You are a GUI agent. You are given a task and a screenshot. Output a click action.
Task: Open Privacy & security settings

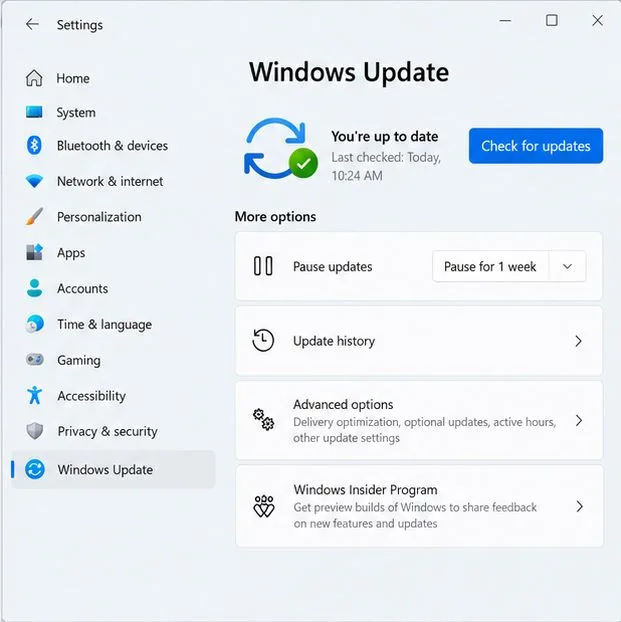click(x=113, y=431)
